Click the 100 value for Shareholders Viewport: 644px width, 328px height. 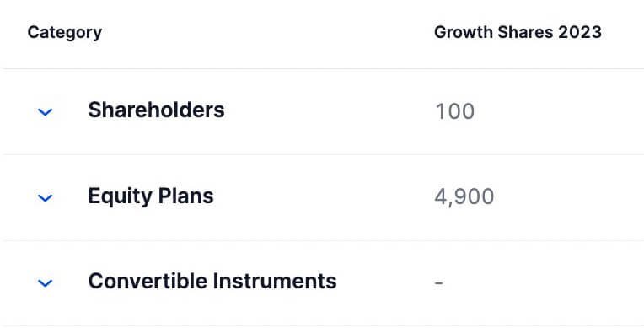pos(454,111)
